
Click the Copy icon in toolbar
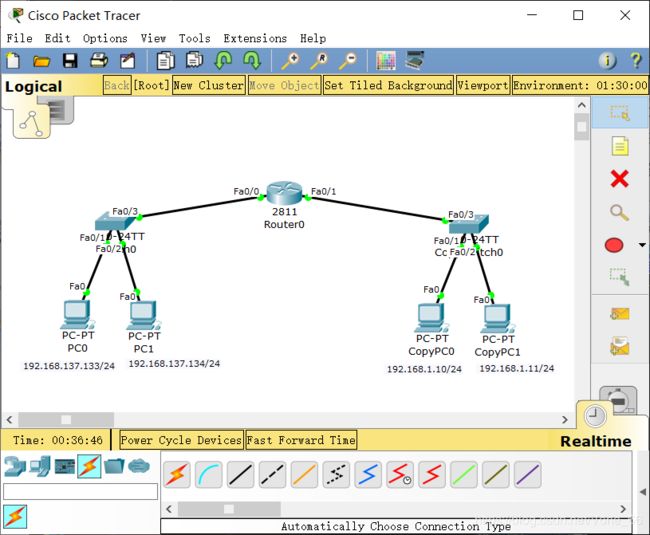pos(165,61)
